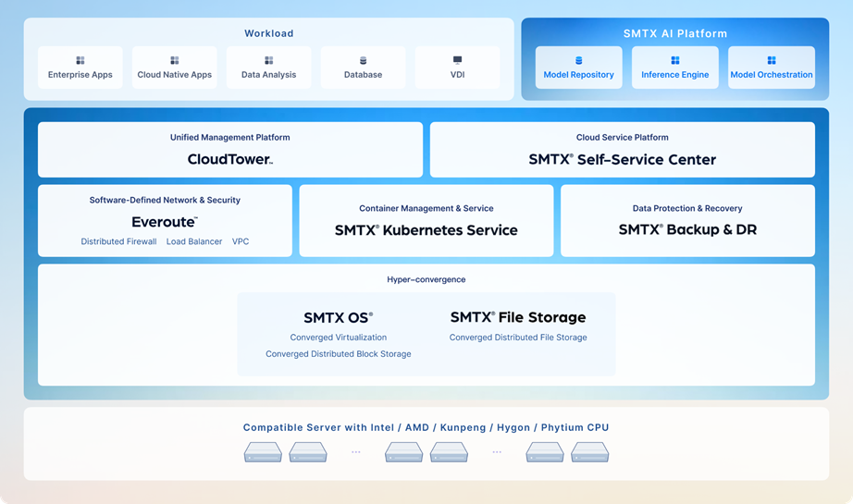
Task: Click the Distributed Firewall label
Action: pos(118,241)
